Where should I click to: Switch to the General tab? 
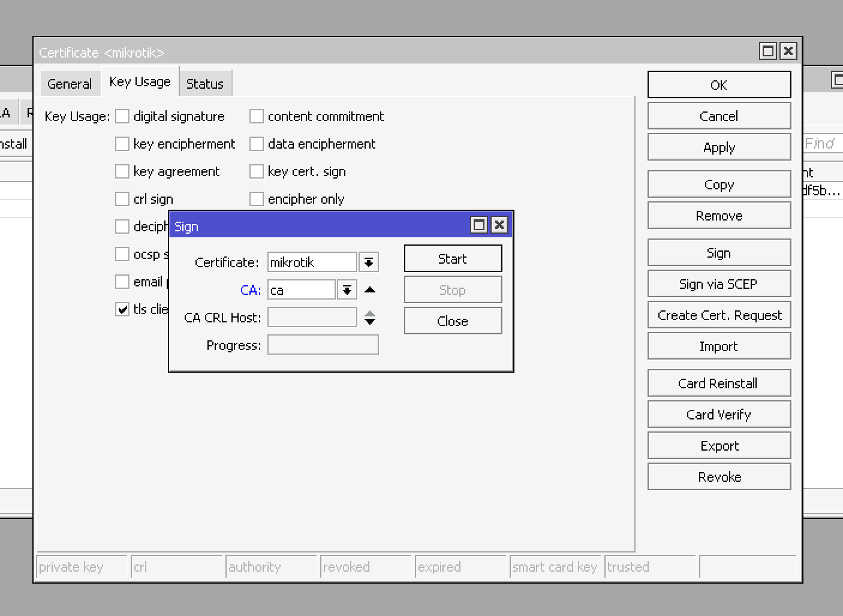tap(70, 84)
